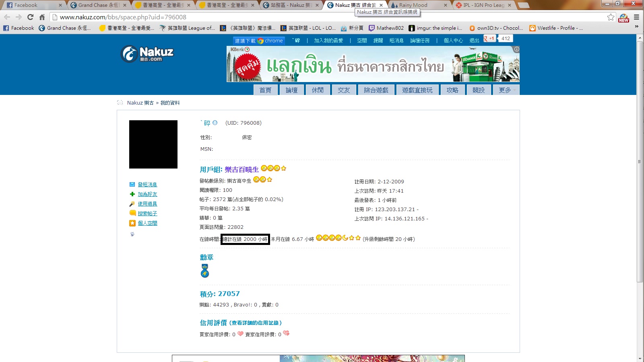Image resolution: width=644 pixels, height=362 pixels.
Task: Switch to the Rainy Mood tab
Action: coord(419,5)
